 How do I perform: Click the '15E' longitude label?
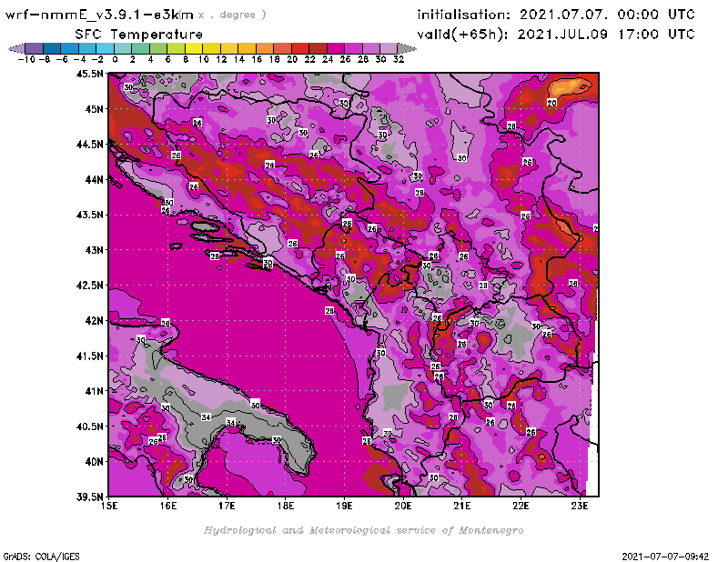coord(109,506)
